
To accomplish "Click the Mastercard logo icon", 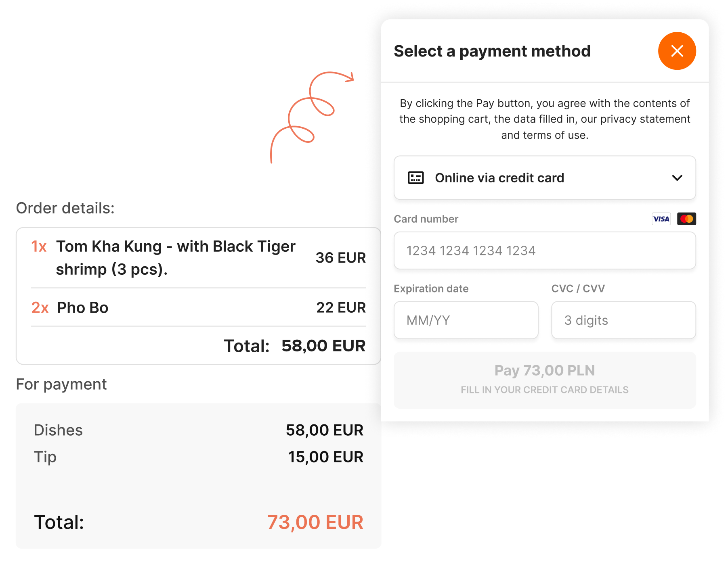I will (686, 219).
